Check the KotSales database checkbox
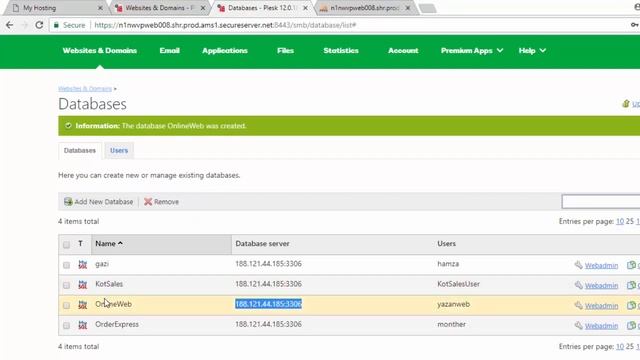640x360 pixels. tap(66, 285)
